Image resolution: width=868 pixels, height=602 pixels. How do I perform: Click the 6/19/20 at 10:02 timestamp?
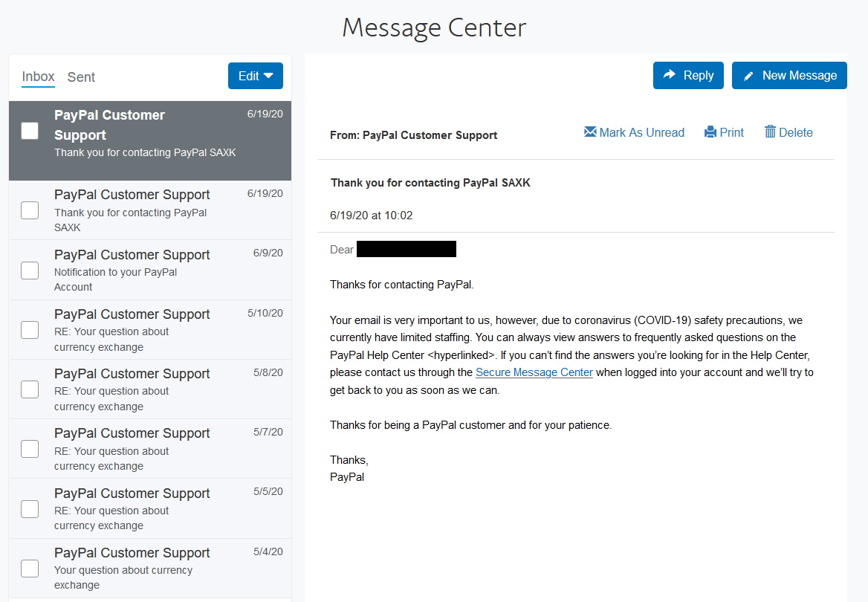372,216
